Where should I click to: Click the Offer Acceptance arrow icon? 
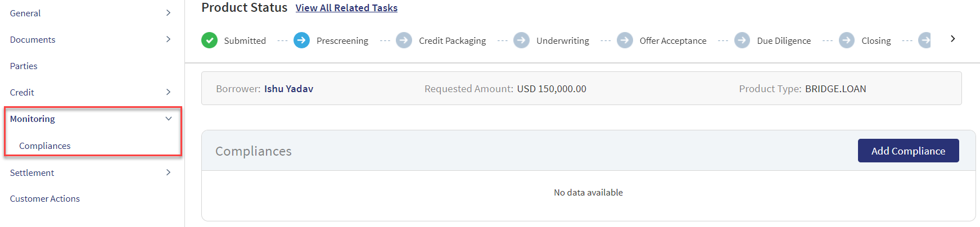click(625, 40)
